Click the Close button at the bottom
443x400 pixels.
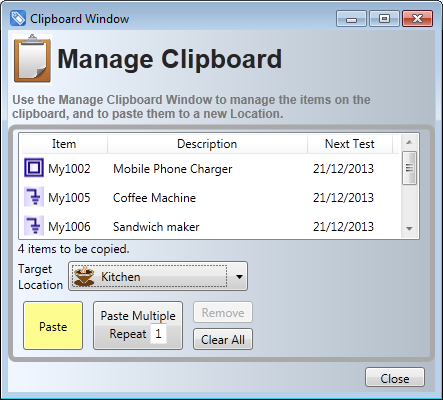pyautogui.click(x=395, y=378)
